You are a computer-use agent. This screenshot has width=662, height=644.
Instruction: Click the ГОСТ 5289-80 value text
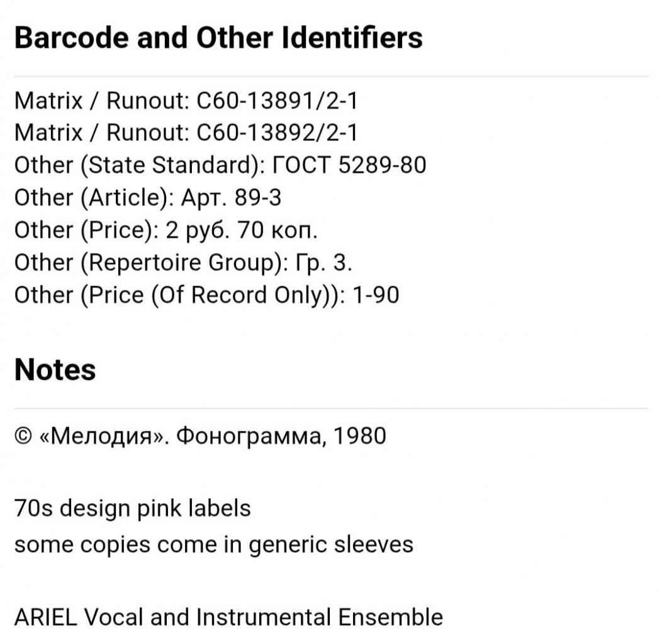pos(350,165)
